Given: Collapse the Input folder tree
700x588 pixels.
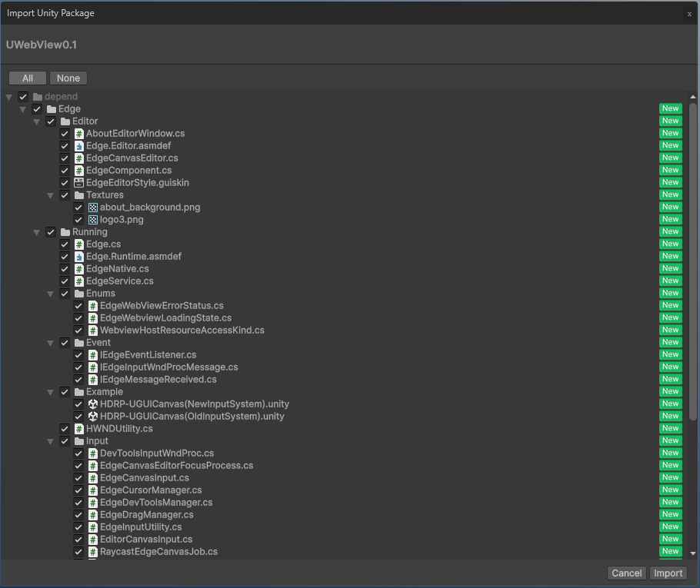Looking at the screenshot, I should click(50, 440).
